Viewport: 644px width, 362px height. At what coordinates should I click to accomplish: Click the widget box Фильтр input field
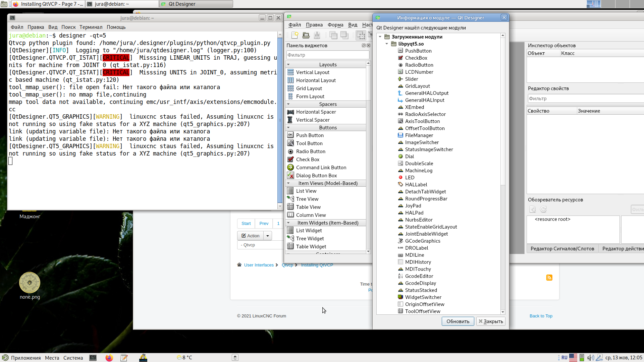tap(328, 55)
